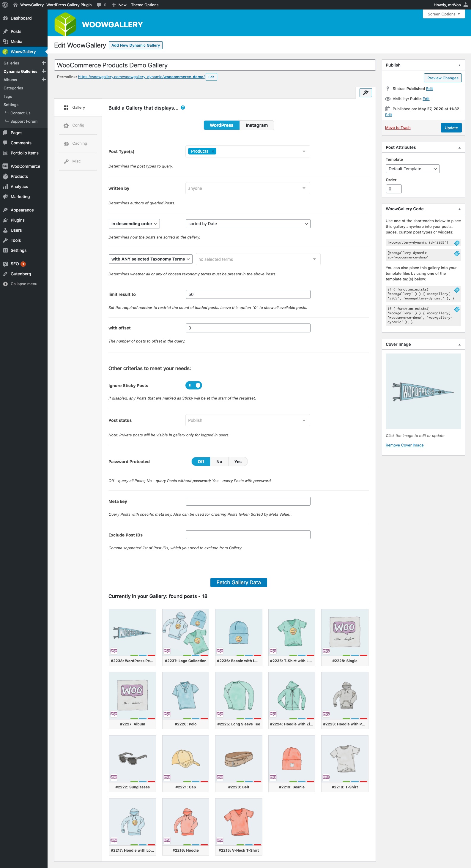Viewport: 471px width, 868px height.
Task: Remove the Products tag from Post Type(s)
Action: 213,151
